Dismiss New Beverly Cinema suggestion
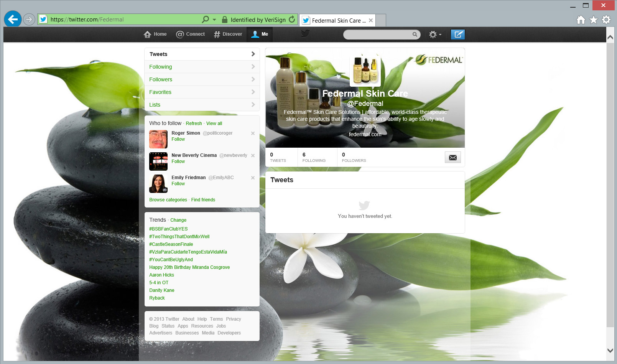The width and height of the screenshot is (617, 364). [x=253, y=156]
